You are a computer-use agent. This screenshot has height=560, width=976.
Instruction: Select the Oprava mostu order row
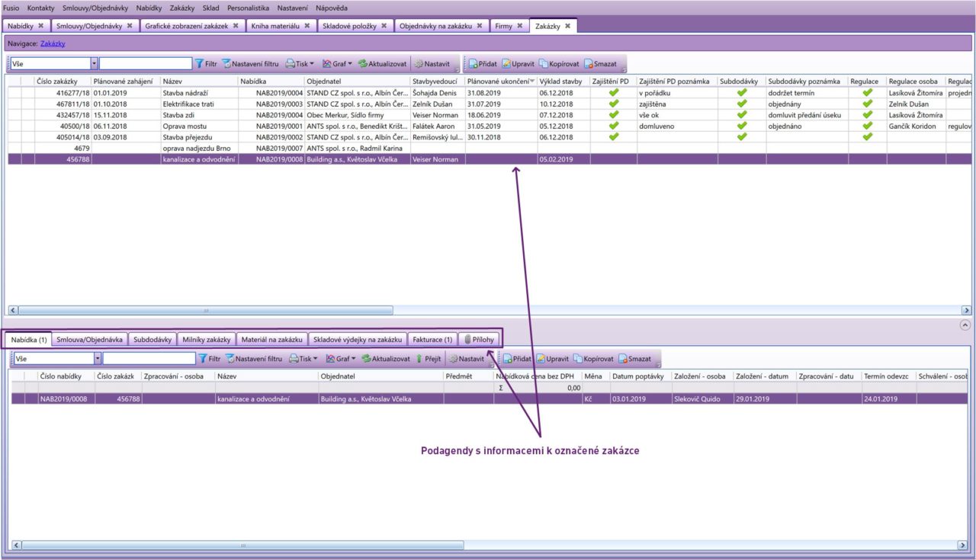tap(488, 126)
